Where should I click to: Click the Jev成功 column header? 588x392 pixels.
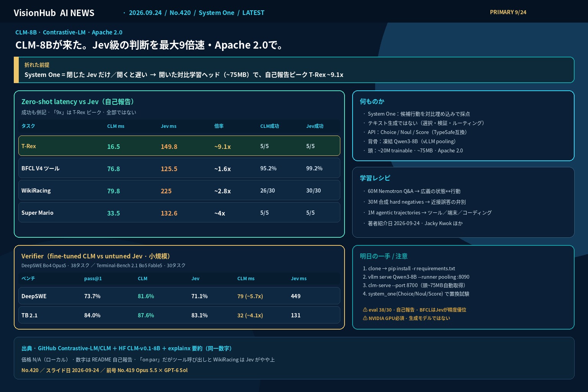[315, 126]
